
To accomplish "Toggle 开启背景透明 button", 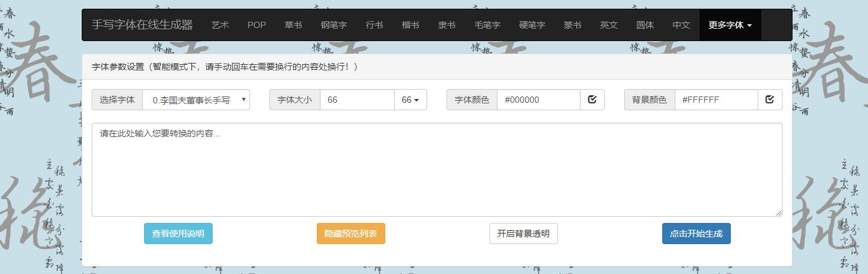I will point(524,234).
